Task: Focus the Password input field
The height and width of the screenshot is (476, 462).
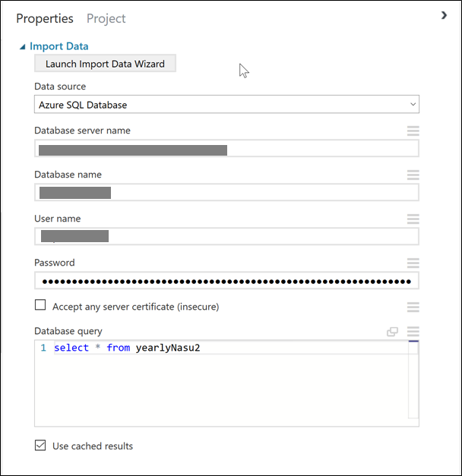Action: coord(226,282)
